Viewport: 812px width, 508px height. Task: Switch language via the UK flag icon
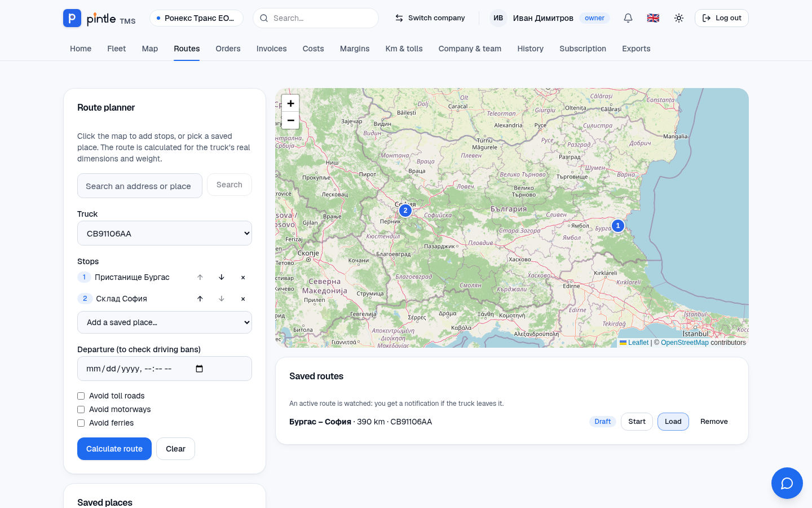click(x=653, y=18)
